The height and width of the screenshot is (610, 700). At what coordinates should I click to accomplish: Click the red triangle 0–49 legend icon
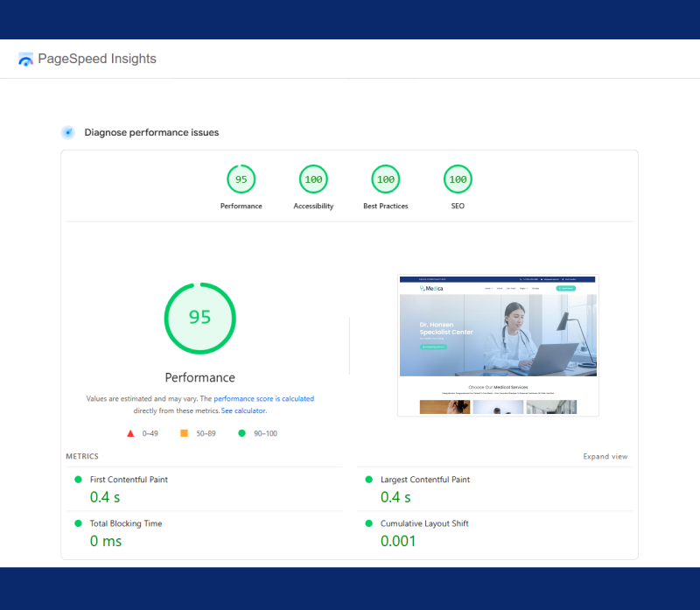point(130,433)
